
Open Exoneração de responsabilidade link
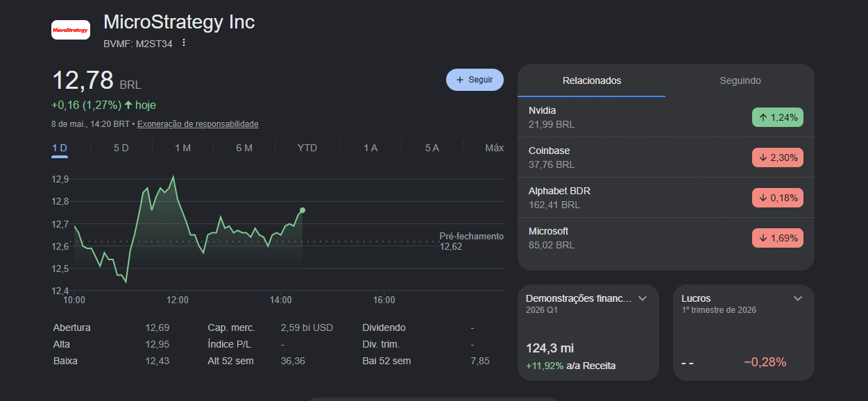click(x=198, y=124)
